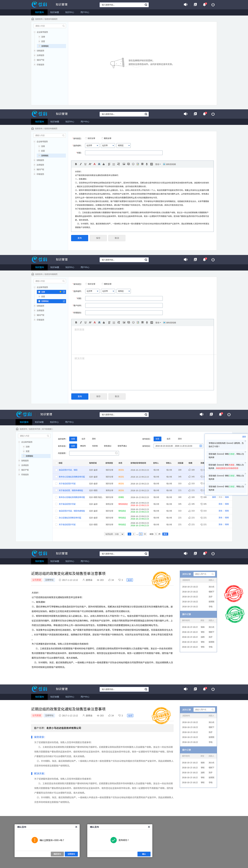Click home icon in empty-state page breadcrumb

click(33, 19)
